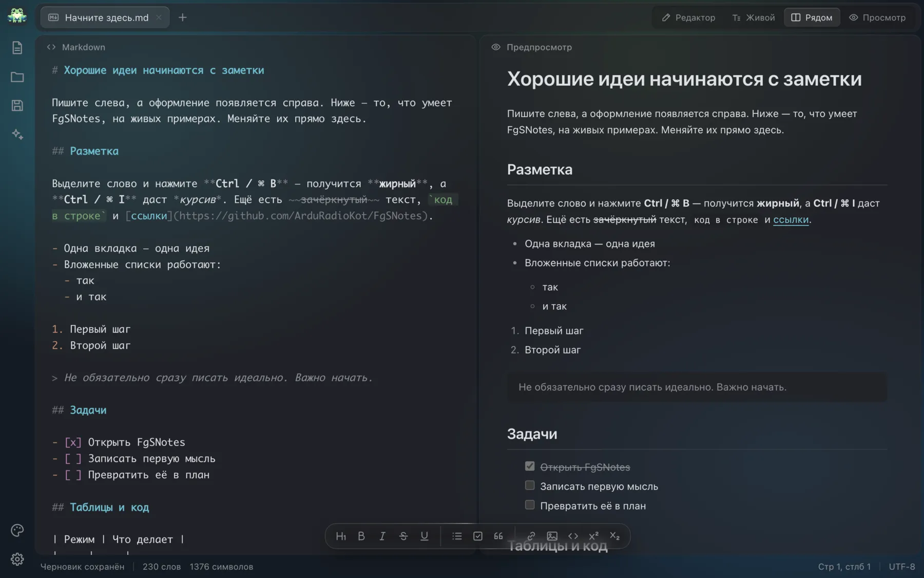Apply underline formatting in toolbar
924x578 pixels.
click(x=425, y=536)
